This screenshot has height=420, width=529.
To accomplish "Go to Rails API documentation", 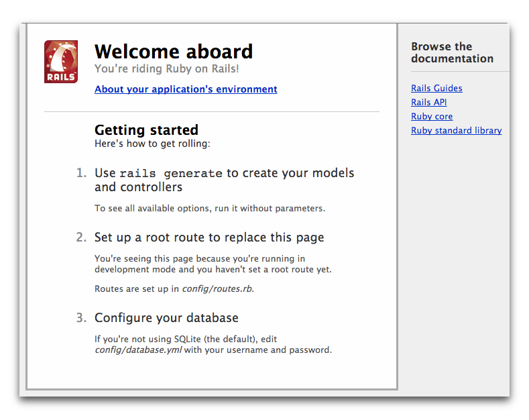I will click(x=428, y=102).
